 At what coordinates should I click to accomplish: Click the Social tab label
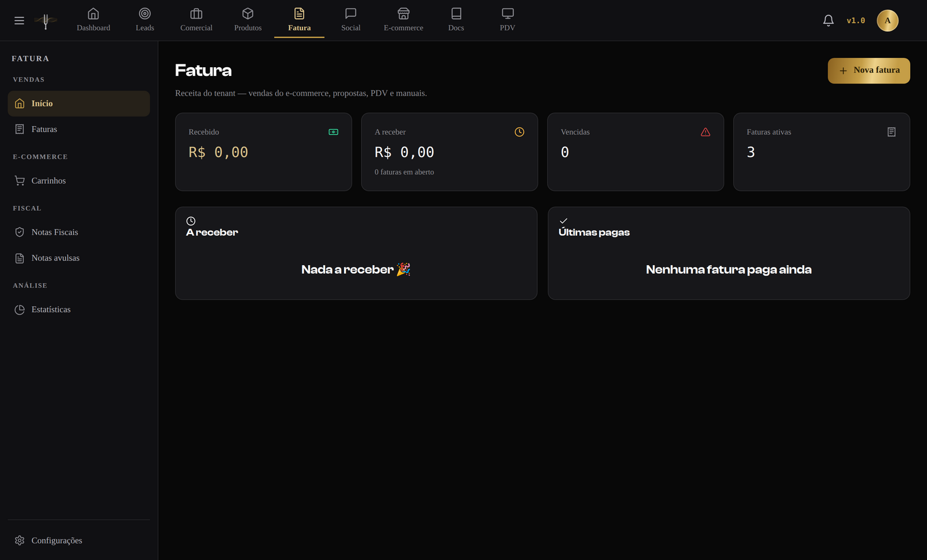pyautogui.click(x=351, y=28)
